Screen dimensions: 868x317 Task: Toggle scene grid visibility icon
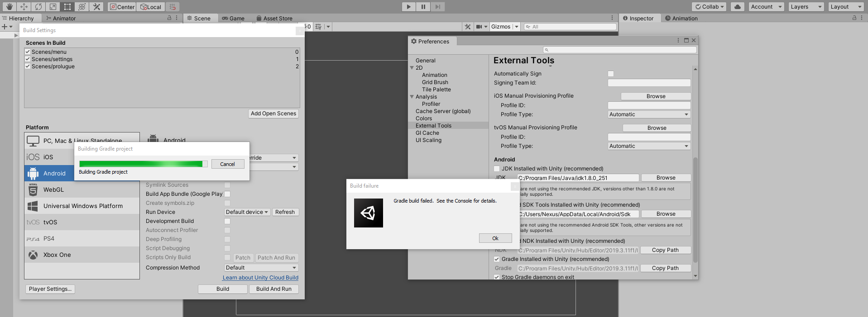tap(319, 27)
